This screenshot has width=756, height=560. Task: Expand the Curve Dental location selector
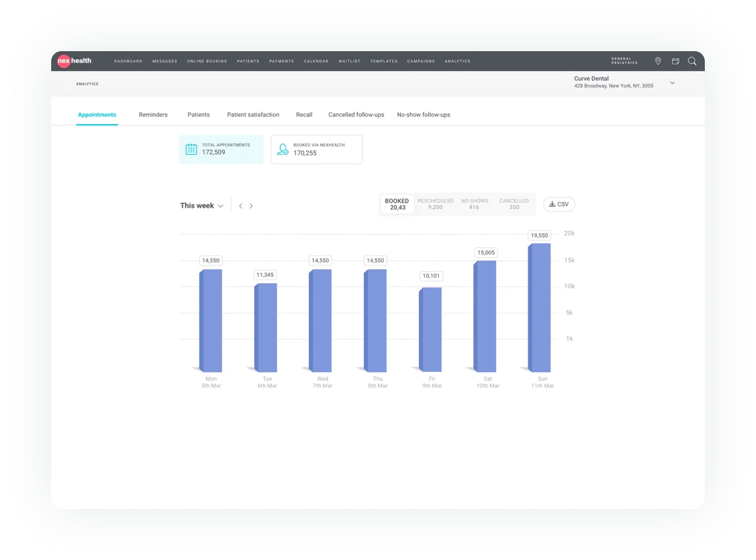pyautogui.click(x=672, y=83)
